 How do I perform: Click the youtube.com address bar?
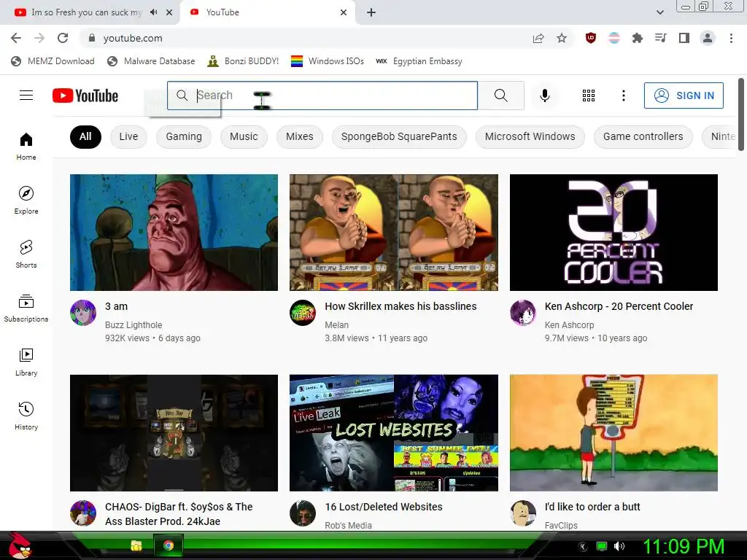tap(305, 38)
